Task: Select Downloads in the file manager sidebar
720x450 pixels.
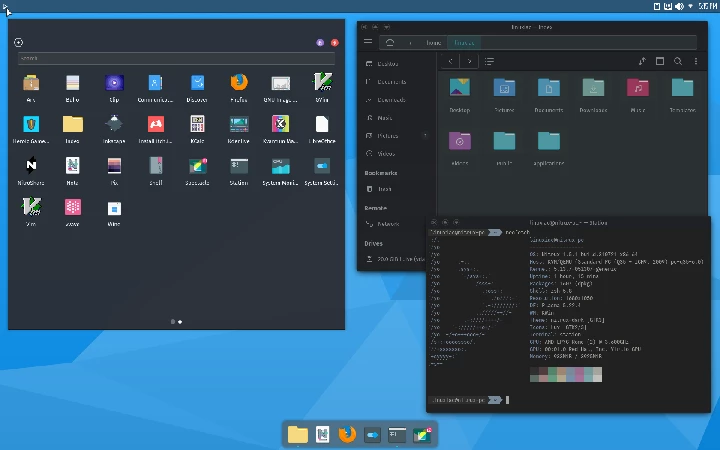Action: [x=391, y=99]
